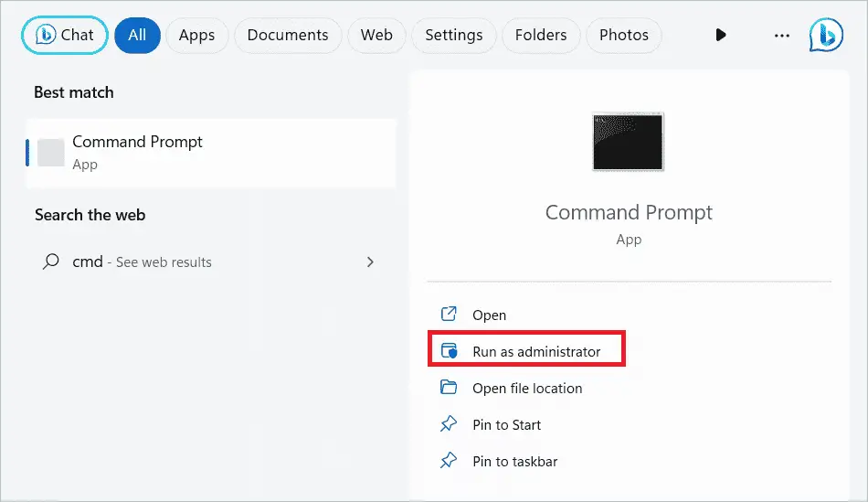Screen dimensions: 868x502
Task: Select the All filter tab
Action: (137, 35)
